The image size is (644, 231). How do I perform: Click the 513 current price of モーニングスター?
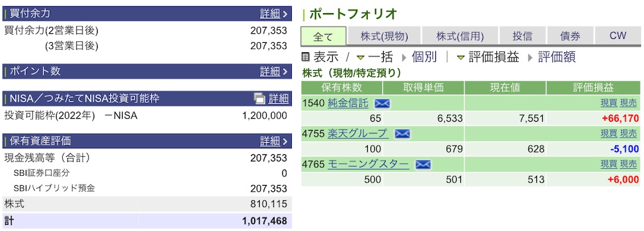point(536,180)
